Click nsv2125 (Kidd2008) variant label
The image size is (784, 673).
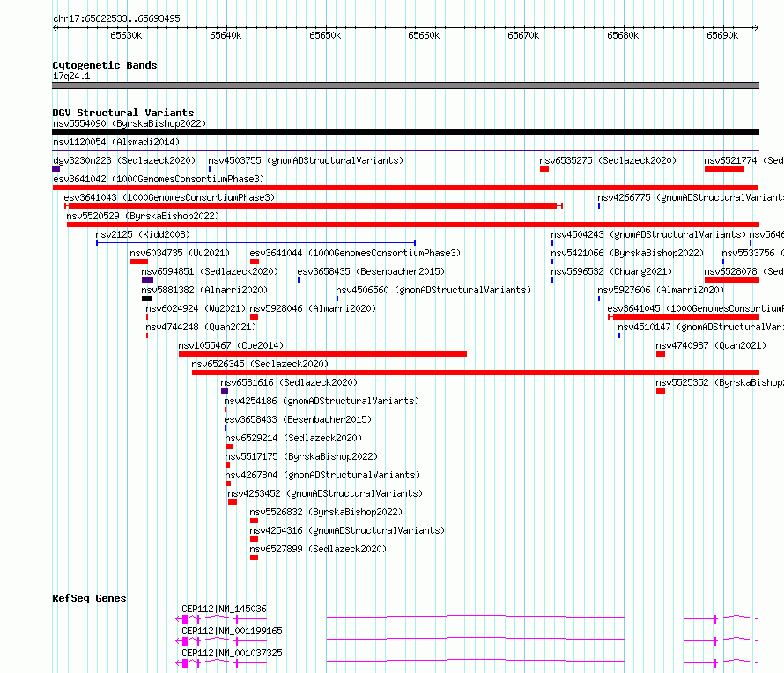point(143,234)
